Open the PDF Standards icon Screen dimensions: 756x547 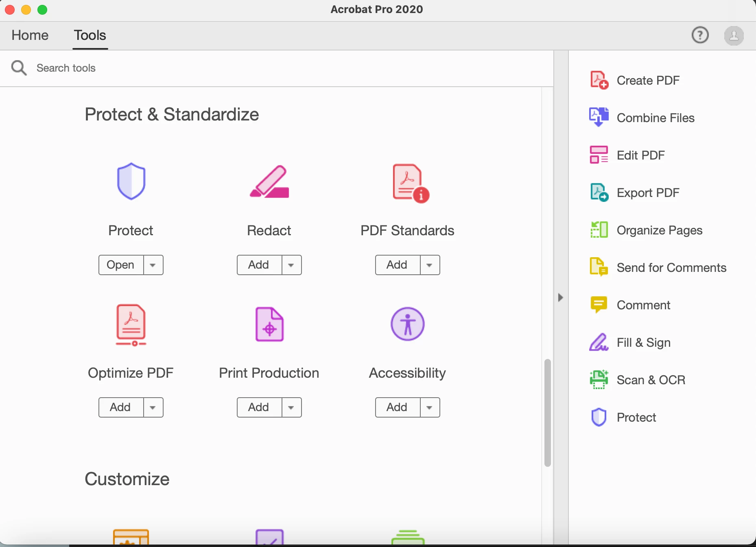click(411, 183)
